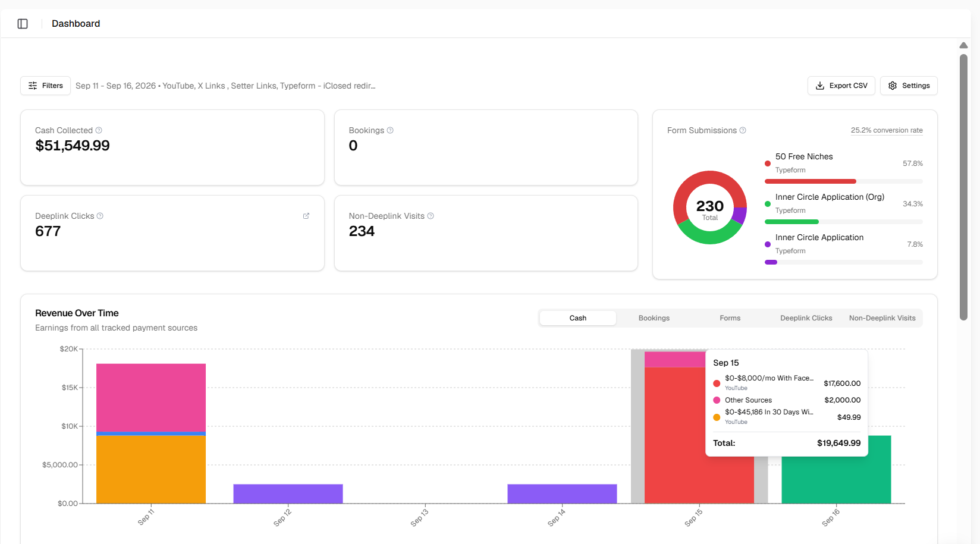Click the Sep 12 purple bar
The width and height of the screenshot is (980, 544).
coord(288,494)
